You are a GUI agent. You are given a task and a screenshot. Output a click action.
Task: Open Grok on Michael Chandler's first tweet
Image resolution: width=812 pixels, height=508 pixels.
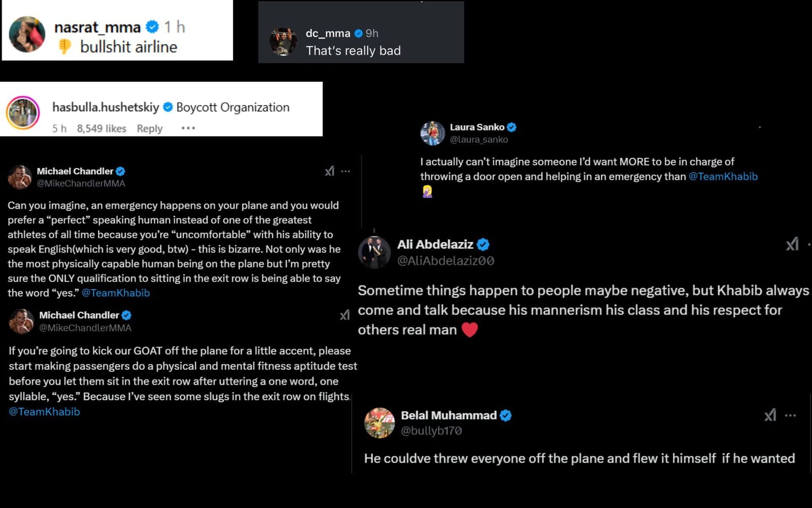tap(330, 171)
